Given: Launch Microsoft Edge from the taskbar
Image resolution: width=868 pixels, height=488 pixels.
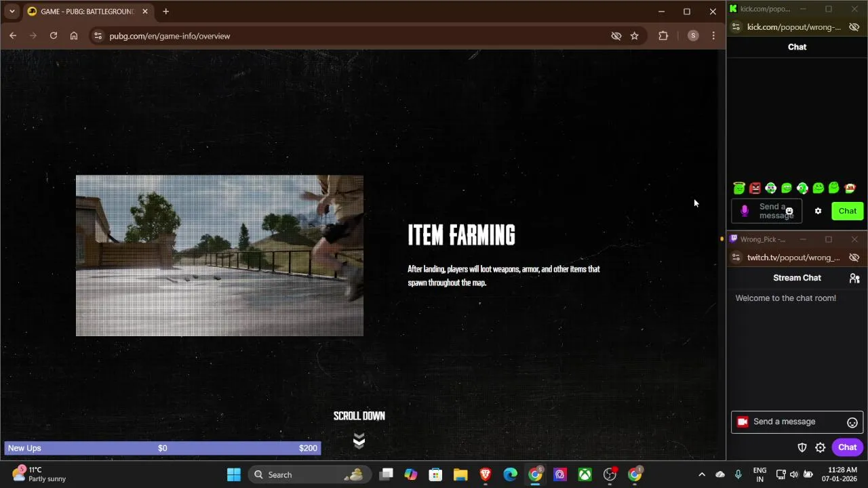Looking at the screenshot, I should click(510, 474).
